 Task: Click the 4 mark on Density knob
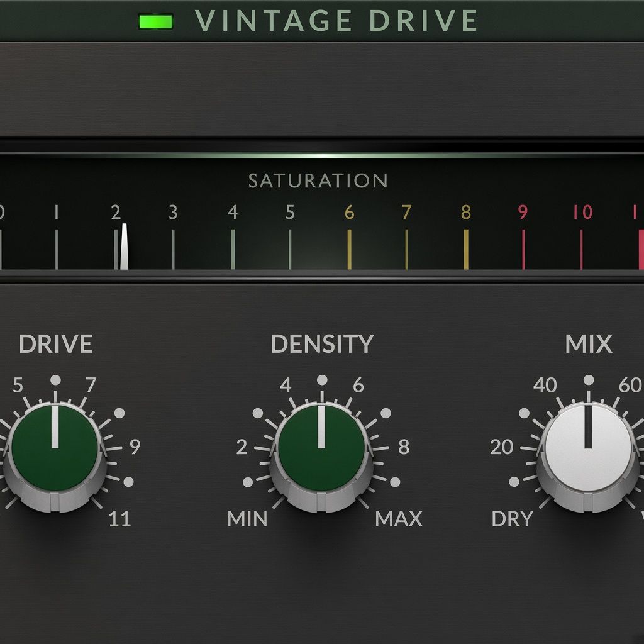click(286, 385)
